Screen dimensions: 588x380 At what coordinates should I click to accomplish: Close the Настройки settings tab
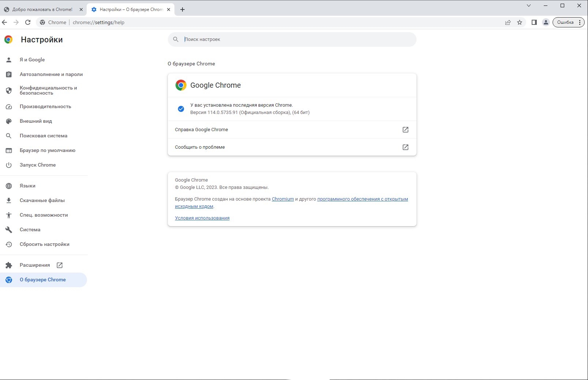click(x=169, y=9)
